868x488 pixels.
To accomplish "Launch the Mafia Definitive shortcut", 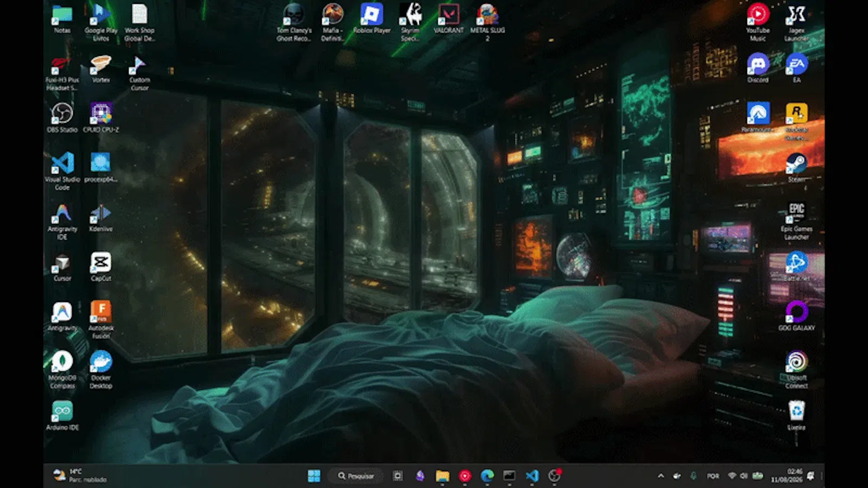I will pos(332,23).
